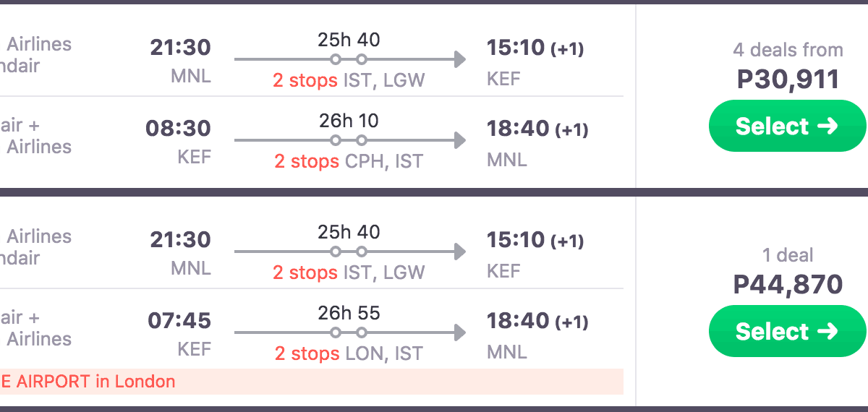Click second stop dot on 26h 55 flight
This screenshot has height=412, width=868.
(362, 332)
